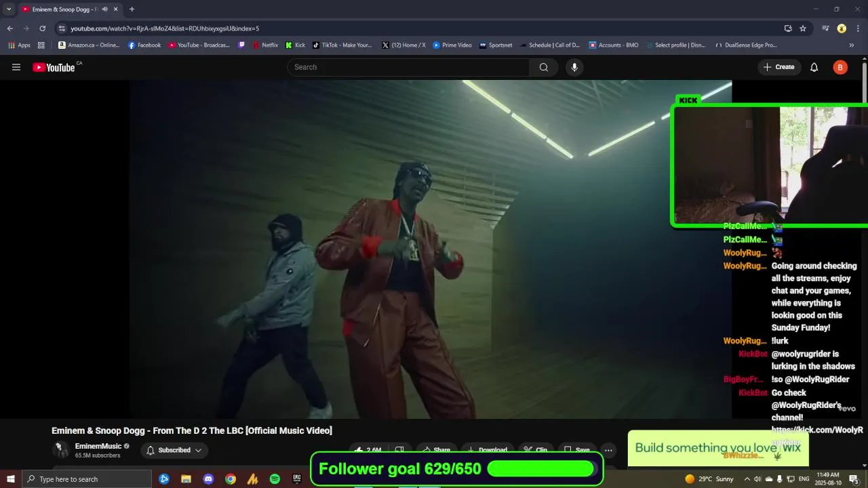
Task: Open the YouTube account avatar menu
Action: [840, 67]
